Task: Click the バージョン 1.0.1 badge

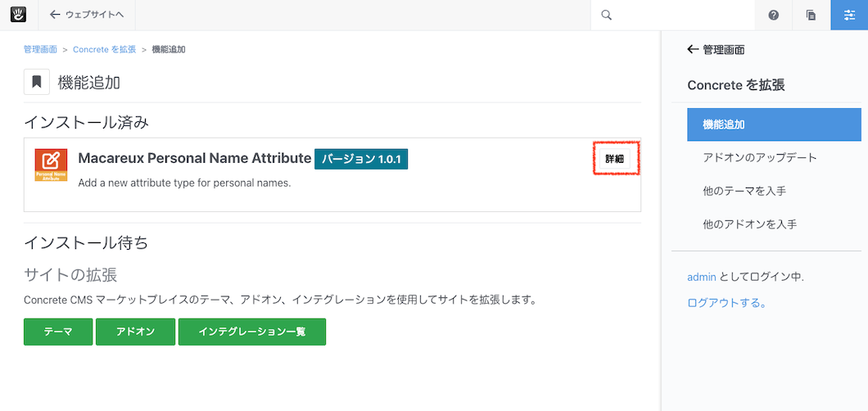Action: coord(361,159)
